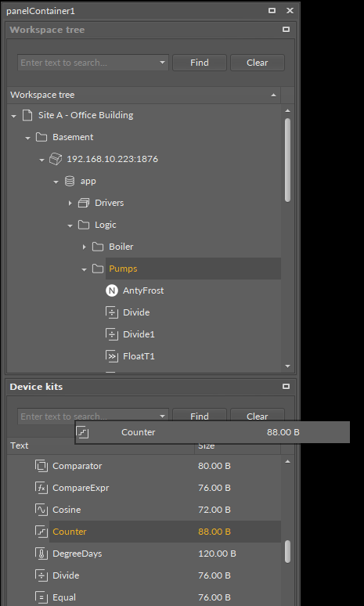Open the workspace tree search dropdown arrow
The image size is (364, 606).
pyautogui.click(x=162, y=62)
